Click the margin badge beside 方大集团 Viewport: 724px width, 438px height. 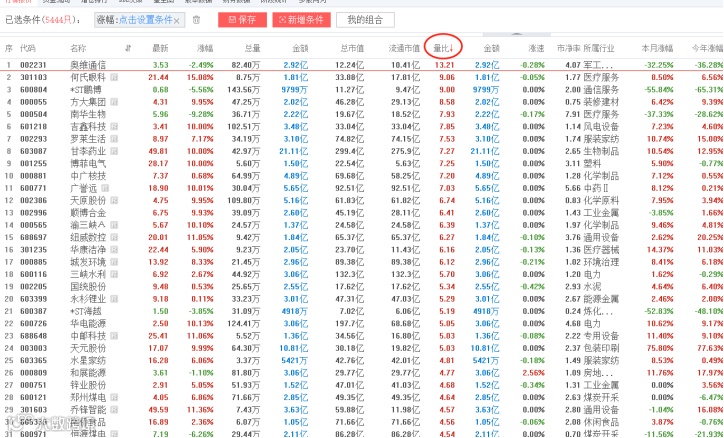114,102
